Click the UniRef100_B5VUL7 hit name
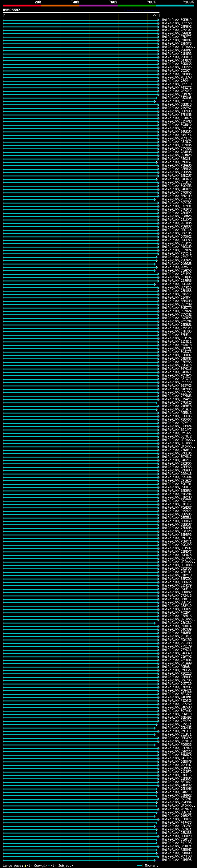The image size is (197, 868). [177, 457]
